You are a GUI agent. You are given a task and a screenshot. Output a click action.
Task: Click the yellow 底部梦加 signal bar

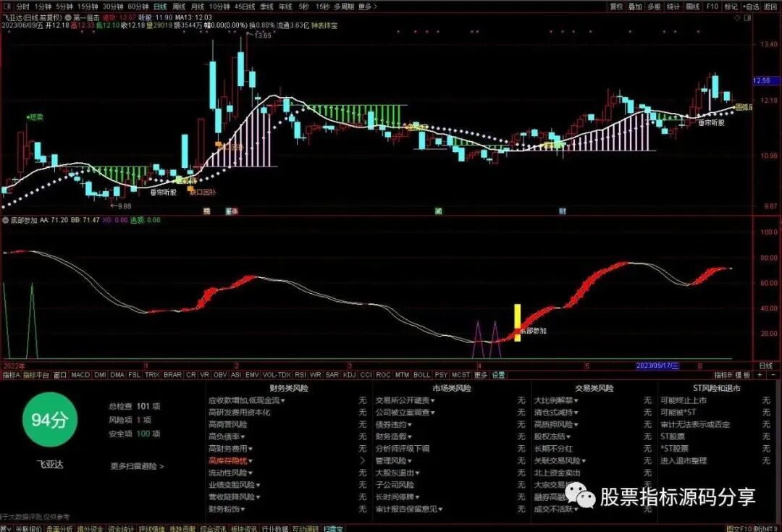(517, 323)
